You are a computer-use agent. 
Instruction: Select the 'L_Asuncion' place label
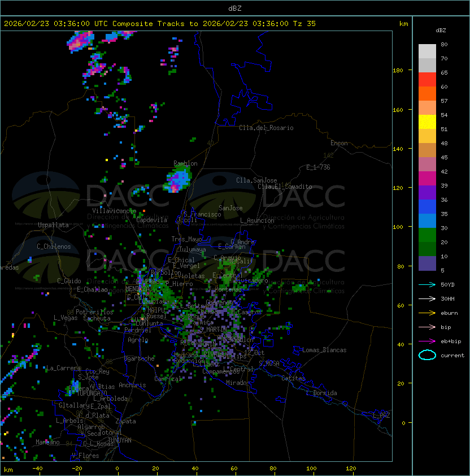tap(257, 220)
